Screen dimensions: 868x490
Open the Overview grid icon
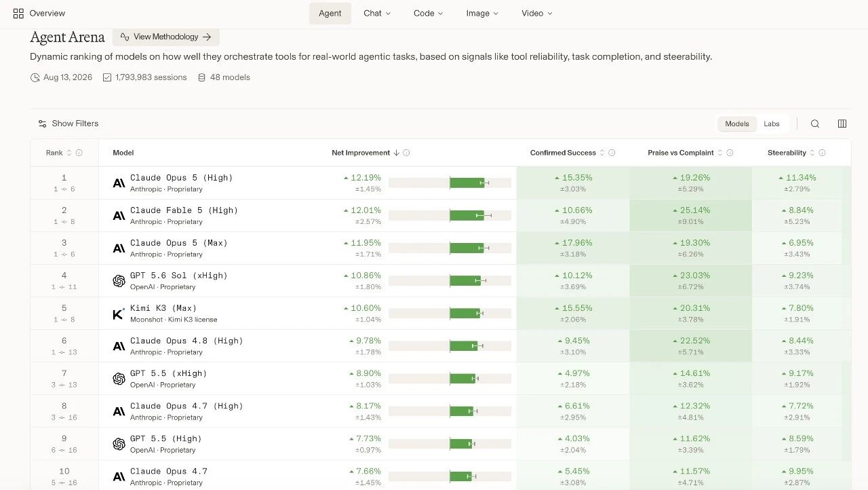click(18, 14)
